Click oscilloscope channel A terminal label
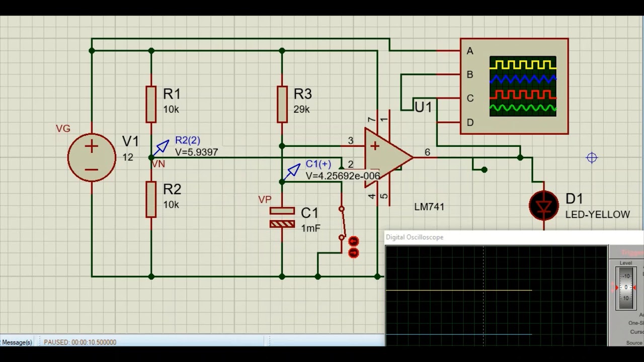 coord(470,51)
